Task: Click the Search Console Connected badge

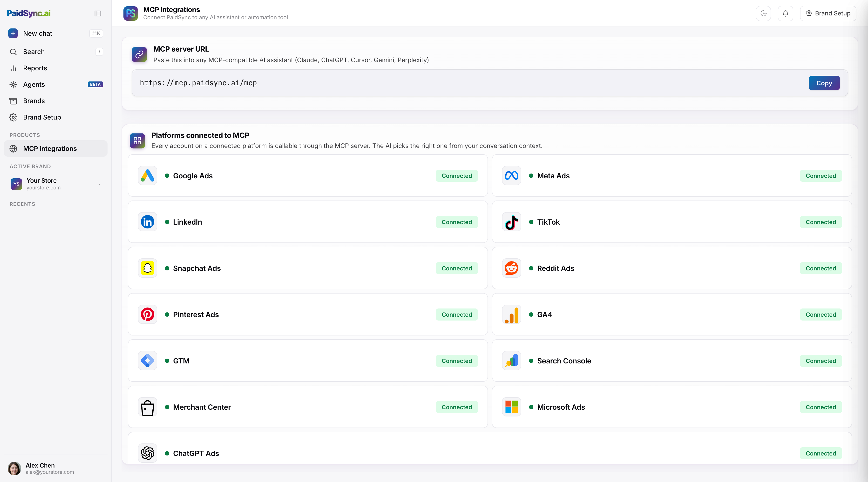Action: click(x=821, y=361)
